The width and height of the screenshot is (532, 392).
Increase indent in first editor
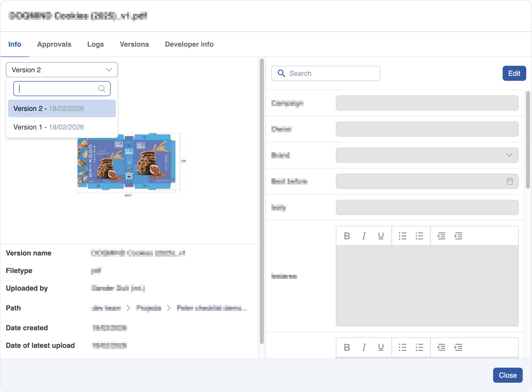[458, 236]
